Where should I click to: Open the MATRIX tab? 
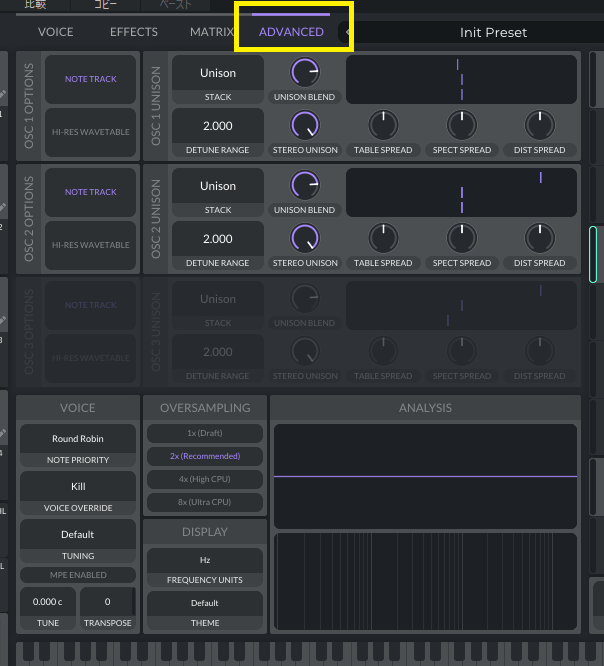[211, 32]
